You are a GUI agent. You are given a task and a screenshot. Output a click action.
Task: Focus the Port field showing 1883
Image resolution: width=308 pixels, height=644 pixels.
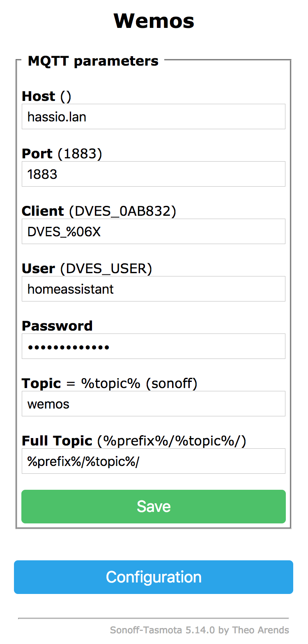tap(153, 174)
